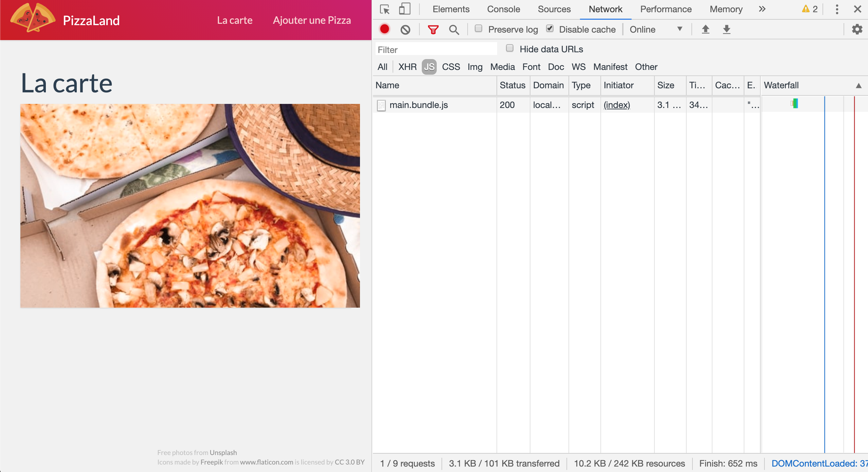Open Ajouter une Pizza page link
Viewport: 868px width, 472px height.
(312, 20)
